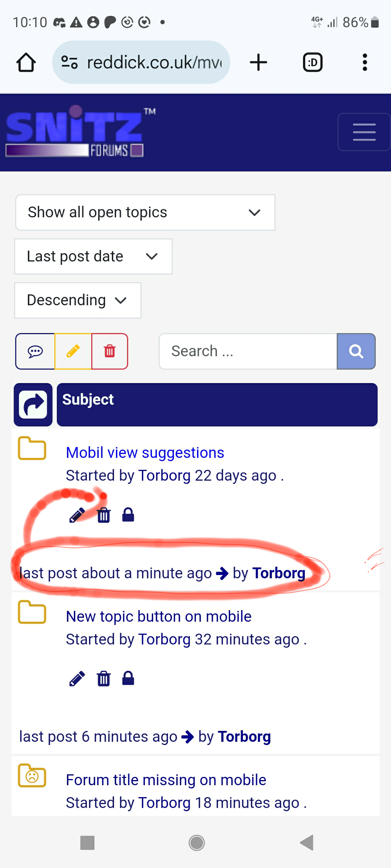The image size is (391, 868).
Task: Open the 'Descending' order dropdown
Action: 77,300
